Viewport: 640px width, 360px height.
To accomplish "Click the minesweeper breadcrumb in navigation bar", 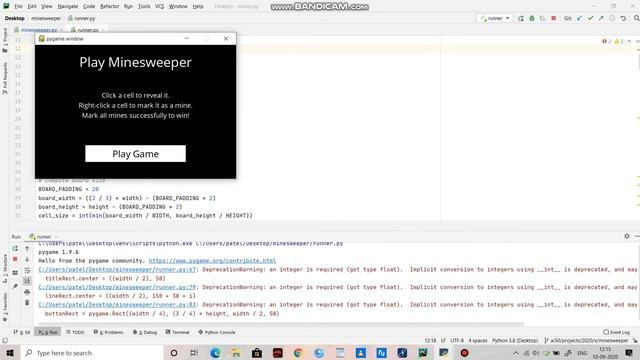I will pos(46,18).
